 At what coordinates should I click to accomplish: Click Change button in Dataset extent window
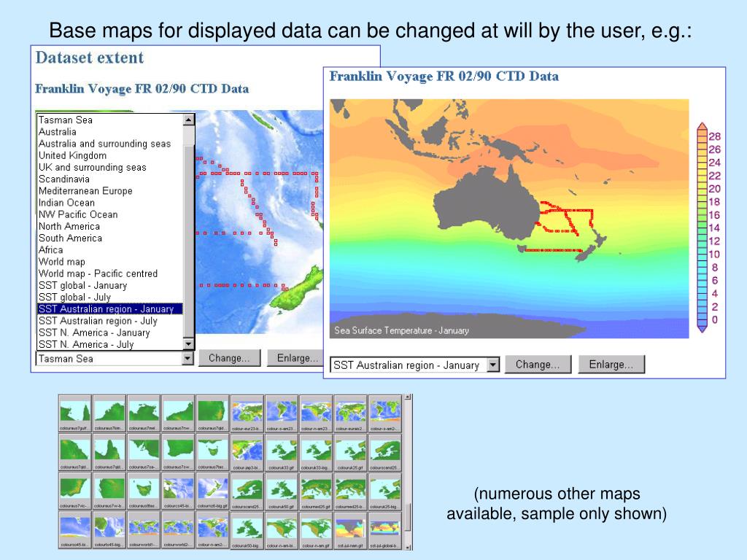pyautogui.click(x=229, y=358)
